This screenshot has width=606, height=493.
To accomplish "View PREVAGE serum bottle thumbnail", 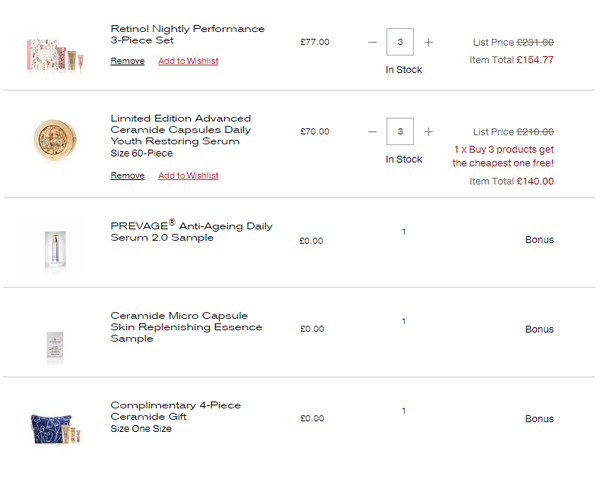I will [55, 249].
